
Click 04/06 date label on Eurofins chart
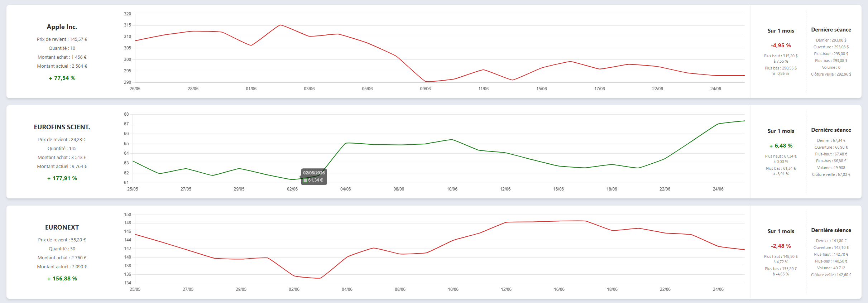346,189
